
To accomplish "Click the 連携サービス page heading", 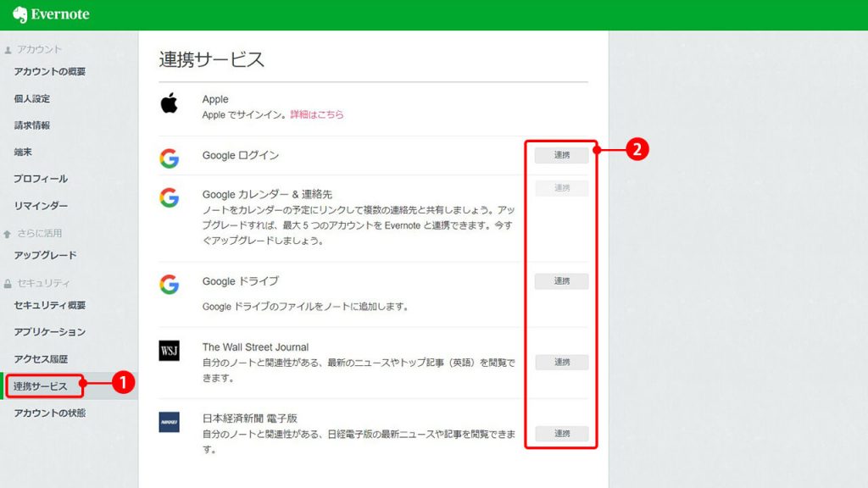I will [x=211, y=60].
